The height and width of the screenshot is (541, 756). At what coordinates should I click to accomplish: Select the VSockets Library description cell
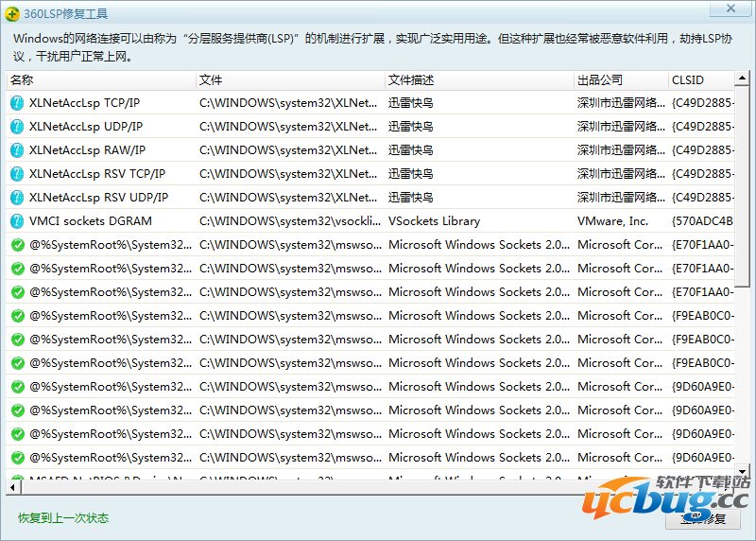tap(435, 221)
